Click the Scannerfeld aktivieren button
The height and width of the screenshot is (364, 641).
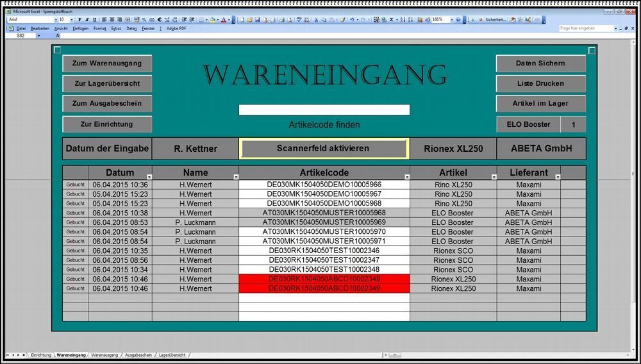323,148
